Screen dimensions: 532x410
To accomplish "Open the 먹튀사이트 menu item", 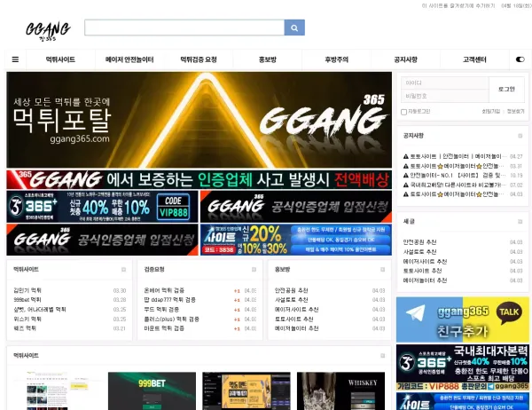I will (60, 59).
